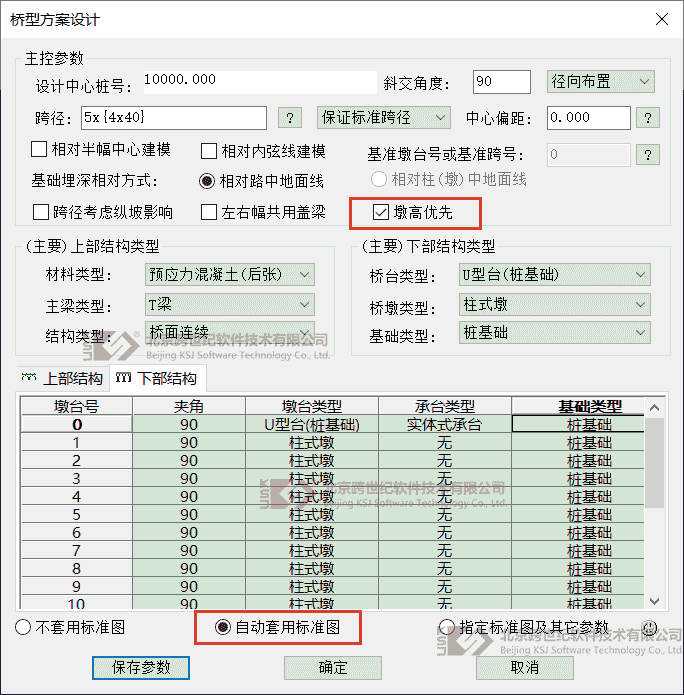Toggle 左右幅共用盖梁 checkbox
The height and width of the screenshot is (695, 684).
(x=209, y=212)
